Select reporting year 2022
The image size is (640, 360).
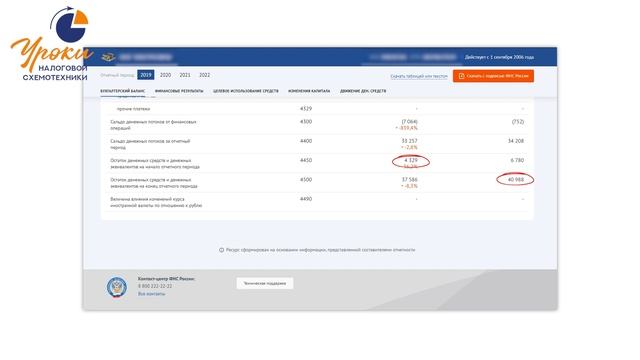pos(204,75)
